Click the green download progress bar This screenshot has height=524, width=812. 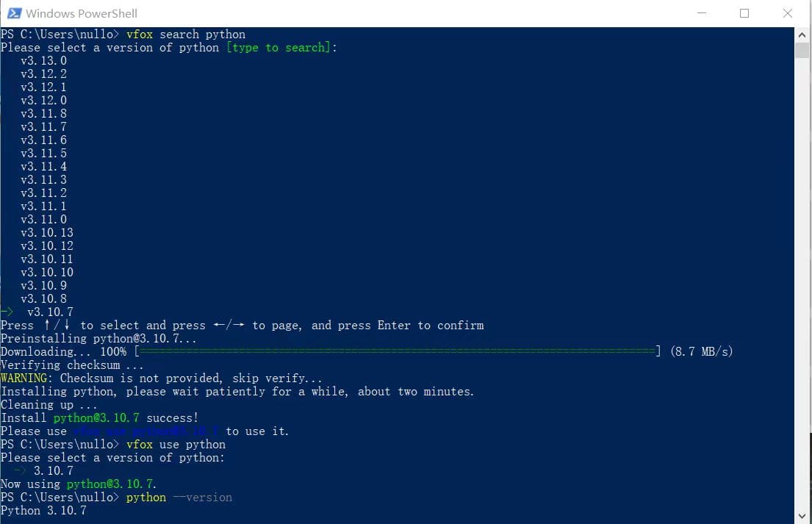(398, 351)
